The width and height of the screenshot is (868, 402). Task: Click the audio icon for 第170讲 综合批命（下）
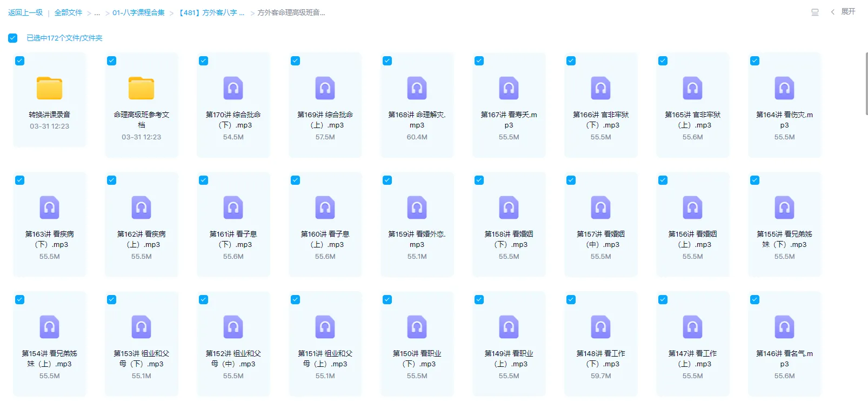pos(233,88)
